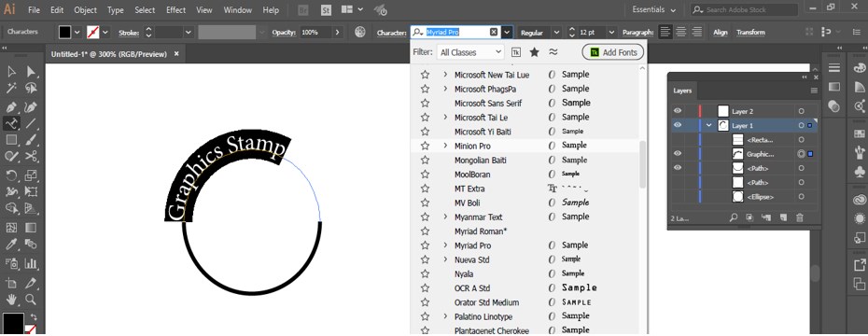
Task: Favorite Myriad Pro font star
Action: pyautogui.click(x=425, y=245)
